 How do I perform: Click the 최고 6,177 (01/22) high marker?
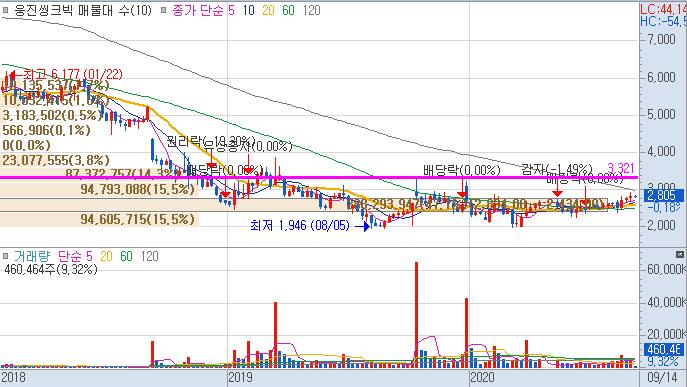pyautogui.click(x=66, y=75)
